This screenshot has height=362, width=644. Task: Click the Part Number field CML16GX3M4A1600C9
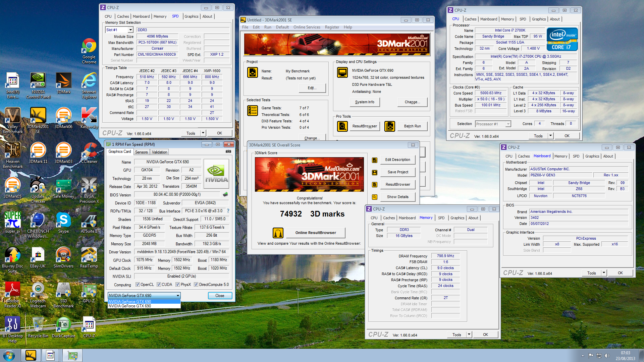(157, 54)
